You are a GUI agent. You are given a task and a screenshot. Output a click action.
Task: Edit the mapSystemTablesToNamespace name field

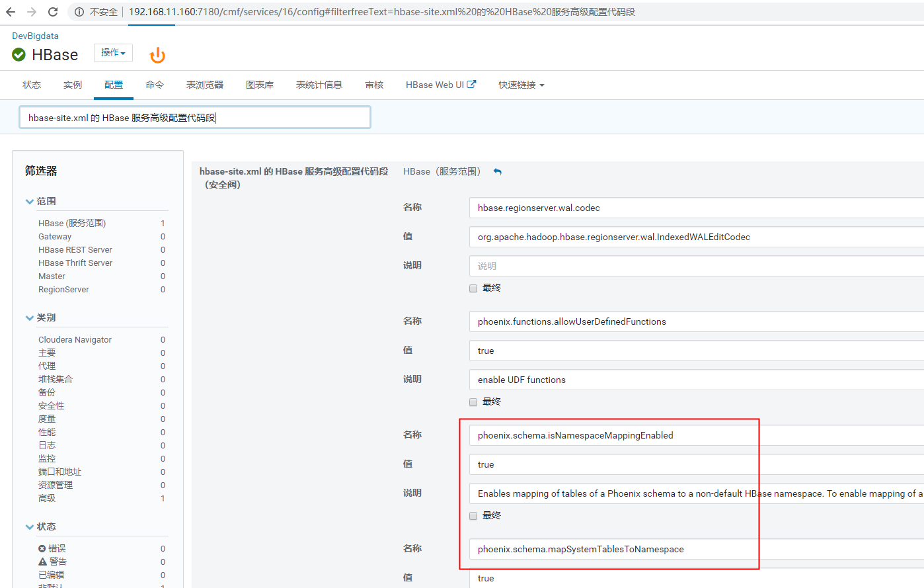pos(697,549)
